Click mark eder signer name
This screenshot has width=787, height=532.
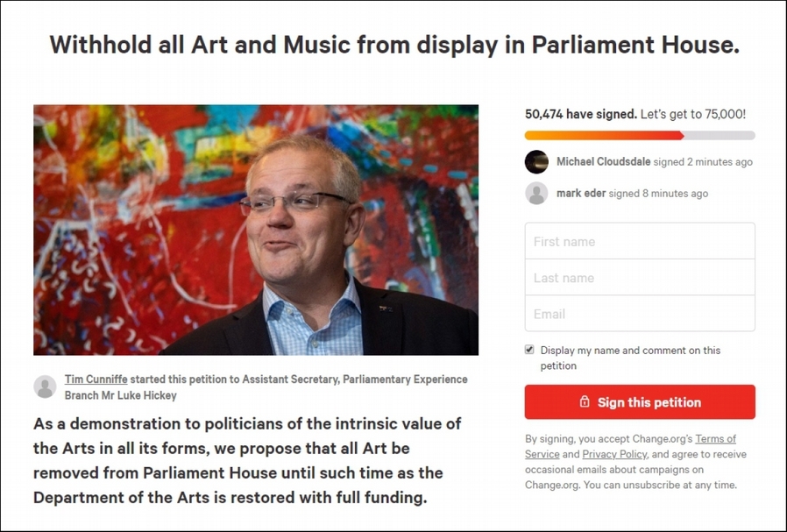click(x=580, y=194)
